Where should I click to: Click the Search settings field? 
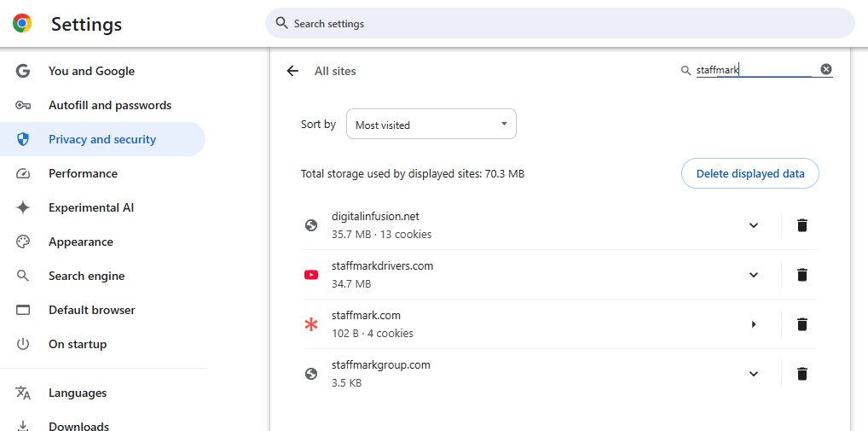pos(559,23)
